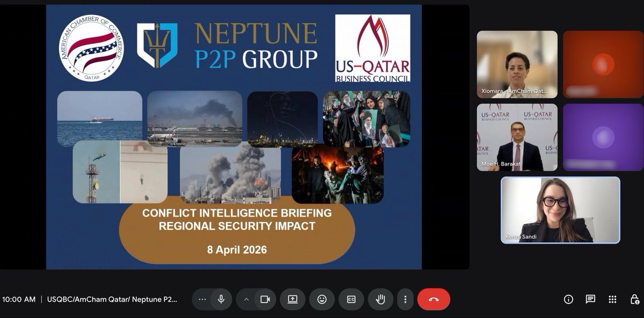
Task: Click the 10:00 AM clock text
Action: pos(19,299)
